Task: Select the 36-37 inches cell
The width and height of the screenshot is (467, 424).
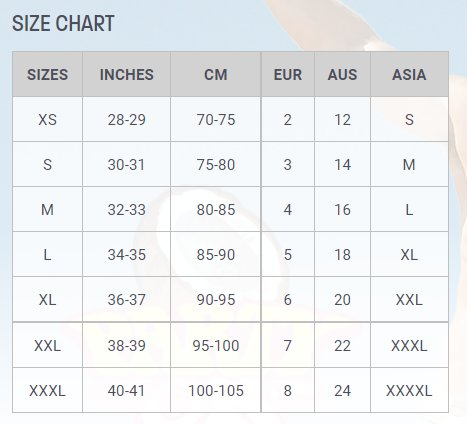Action: [x=127, y=299]
